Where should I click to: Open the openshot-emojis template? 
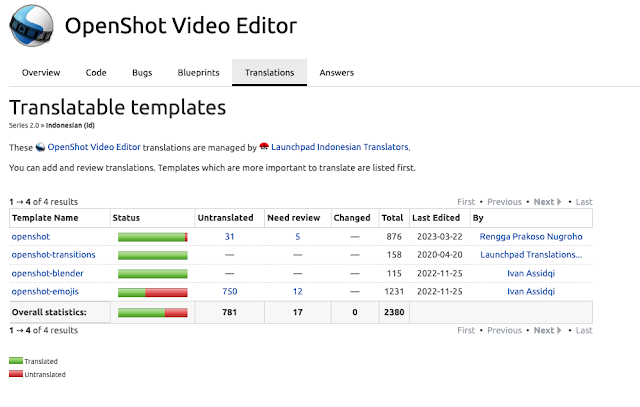pyautogui.click(x=45, y=291)
